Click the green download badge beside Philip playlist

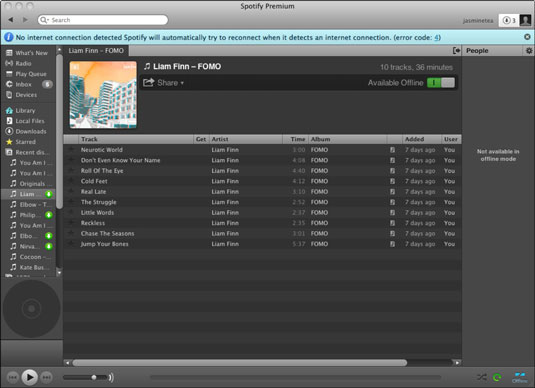(x=49, y=215)
